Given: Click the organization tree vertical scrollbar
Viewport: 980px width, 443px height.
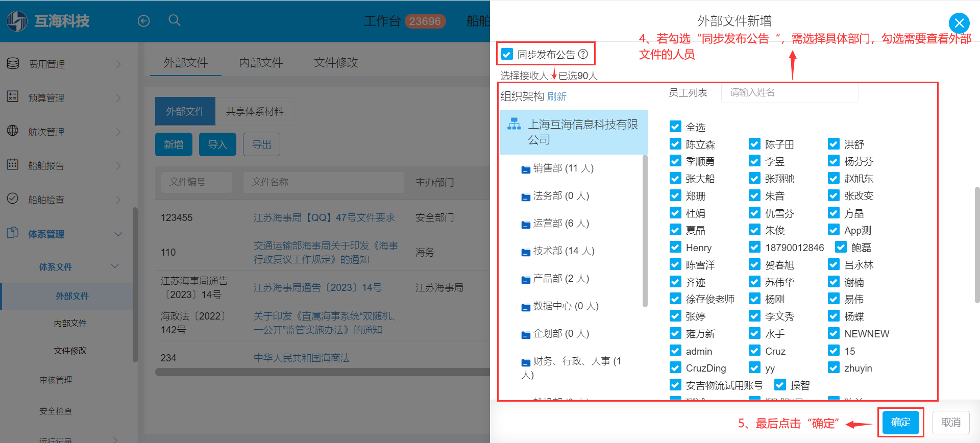Looking at the screenshot, I should pyautogui.click(x=645, y=231).
